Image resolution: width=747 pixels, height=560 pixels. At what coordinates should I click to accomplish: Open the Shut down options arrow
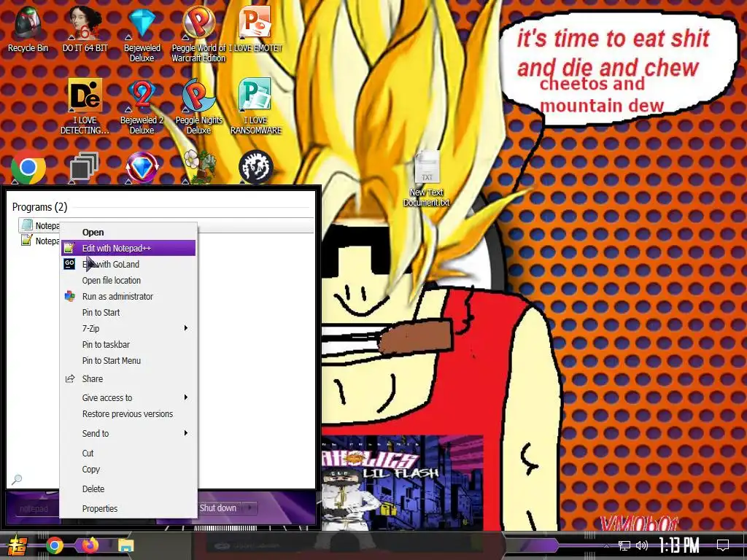pos(250,508)
